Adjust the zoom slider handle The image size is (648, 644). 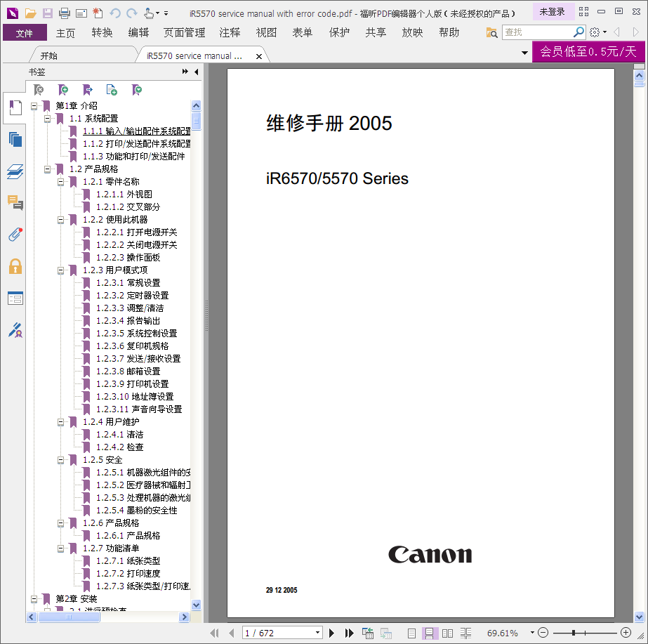pos(574,633)
